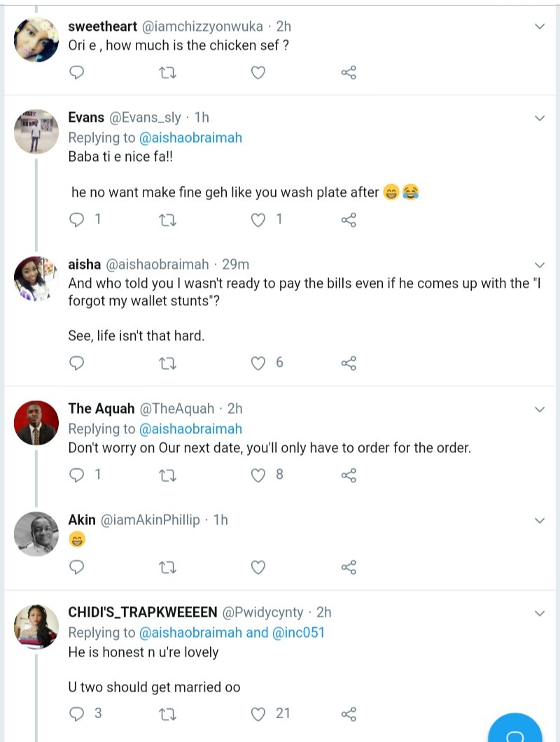Share sweetheart's tweet

click(349, 72)
